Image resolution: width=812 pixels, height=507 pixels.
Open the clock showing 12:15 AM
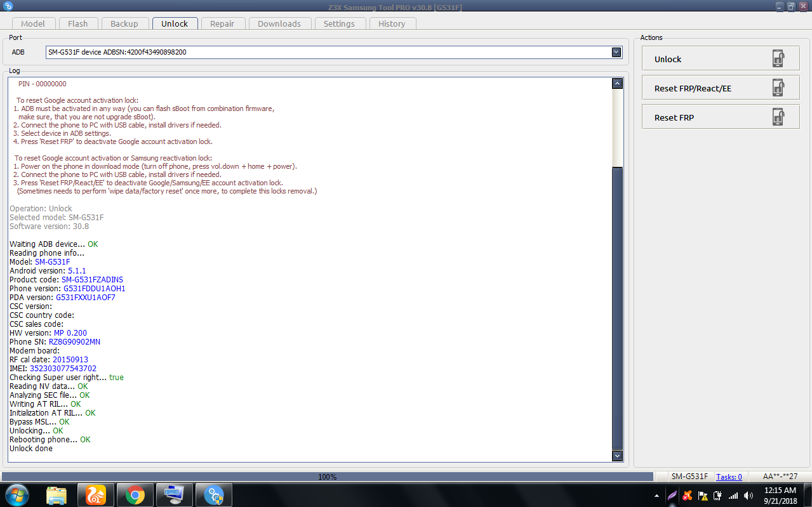781,496
